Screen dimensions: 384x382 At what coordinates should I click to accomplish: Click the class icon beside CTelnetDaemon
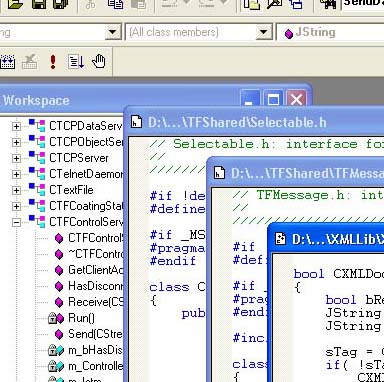(x=37, y=174)
